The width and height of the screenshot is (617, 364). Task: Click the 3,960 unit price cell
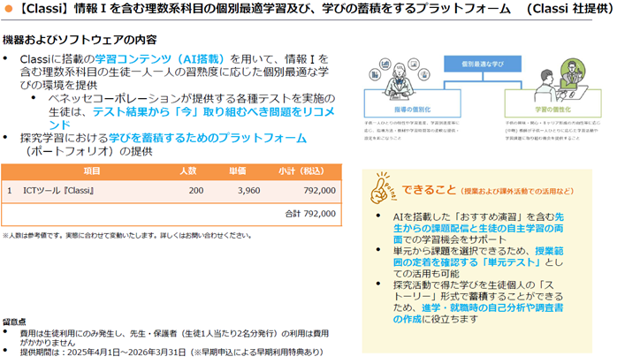tap(248, 191)
